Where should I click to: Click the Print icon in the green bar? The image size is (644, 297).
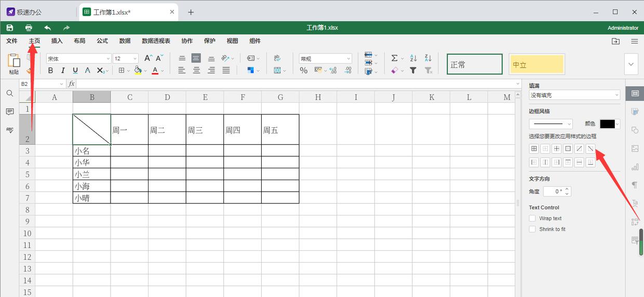coord(29,28)
